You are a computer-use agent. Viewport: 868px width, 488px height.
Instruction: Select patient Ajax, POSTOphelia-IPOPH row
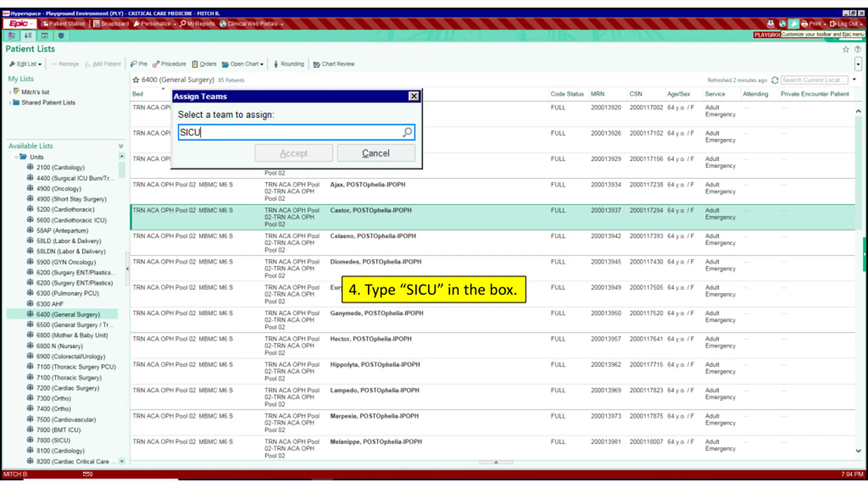click(x=492, y=191)
